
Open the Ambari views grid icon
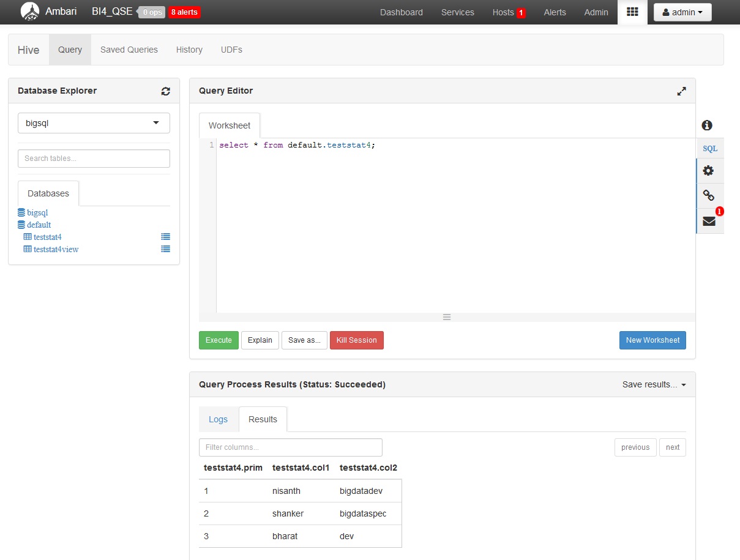click(632, 12)
